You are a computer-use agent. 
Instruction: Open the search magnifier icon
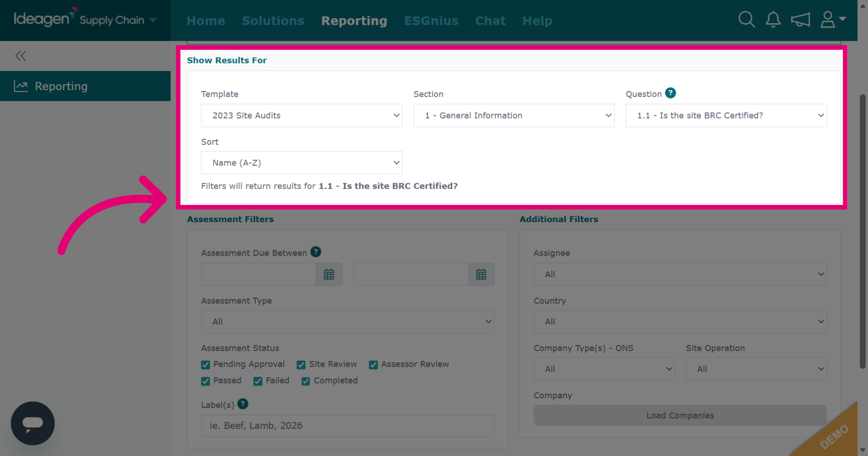point(746,19)
